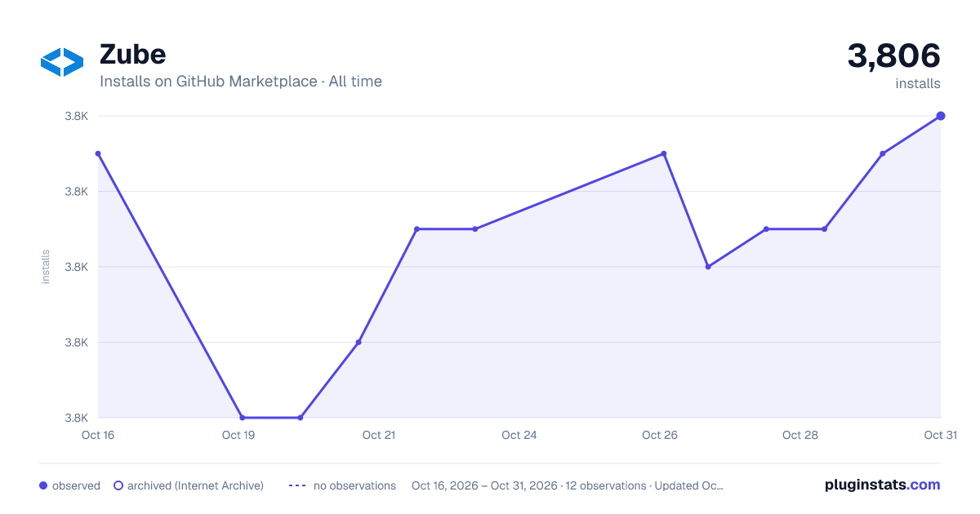
Task: Click the Oct 28 x-axis label
Action: [x=800, y=435]
